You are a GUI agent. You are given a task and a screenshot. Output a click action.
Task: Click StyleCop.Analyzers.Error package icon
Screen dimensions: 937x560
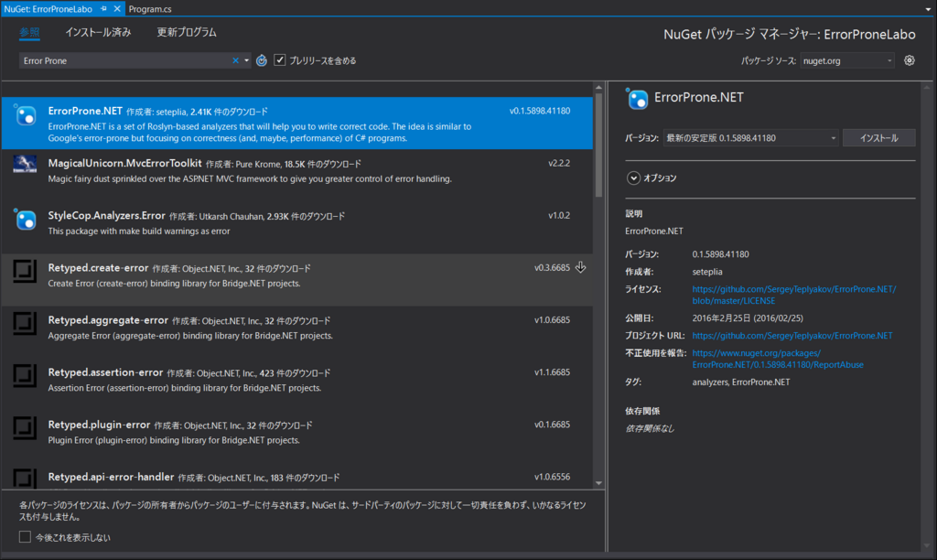click(x=25, y=220)
